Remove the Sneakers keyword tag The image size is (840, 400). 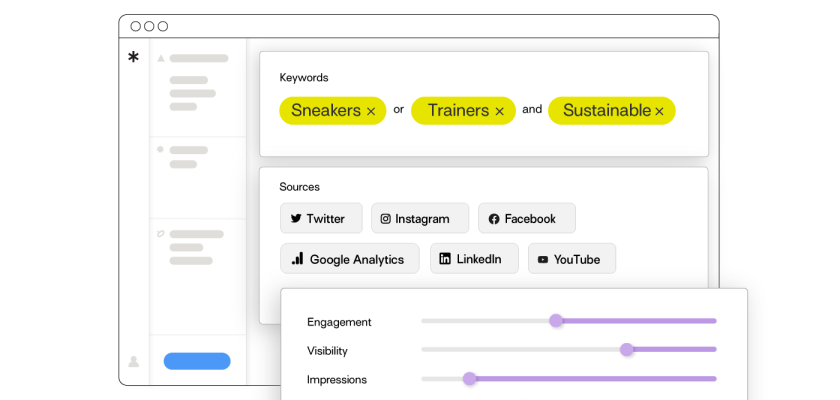point(371,111)
